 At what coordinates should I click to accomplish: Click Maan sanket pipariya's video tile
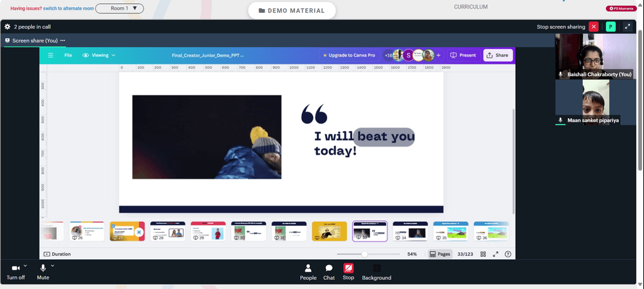tap(596, 103)
